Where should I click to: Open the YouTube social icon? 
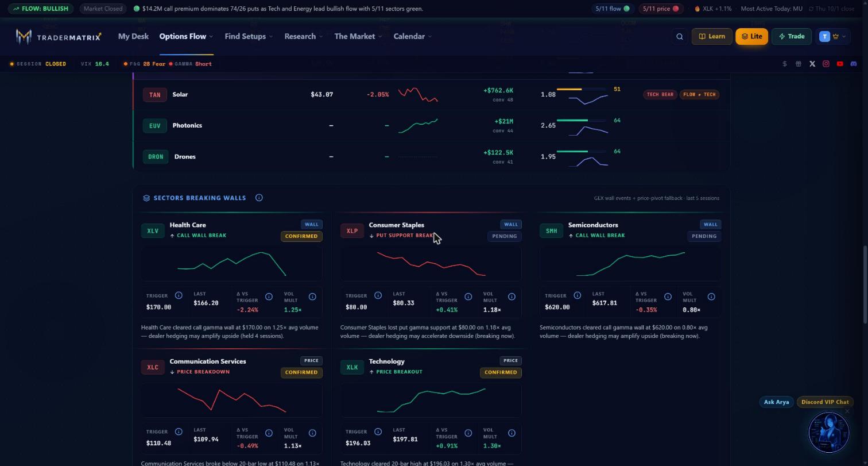(x=840, y=64)
